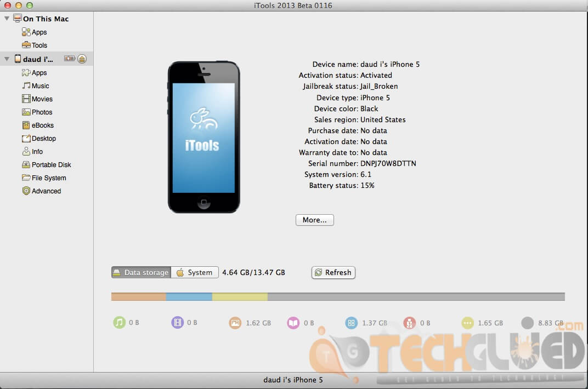Select the daud i's iPhone device row
Image resolution: width=588 pixels, height=389 pixels.
[47, 59]
